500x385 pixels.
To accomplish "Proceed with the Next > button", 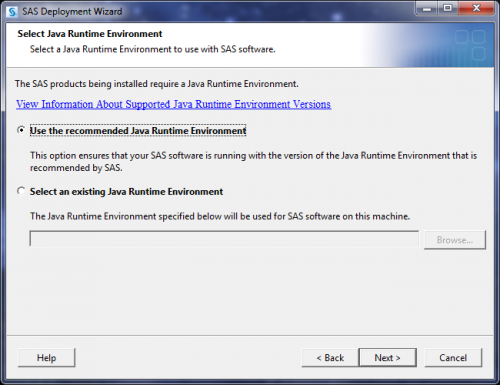I will 387,358.
